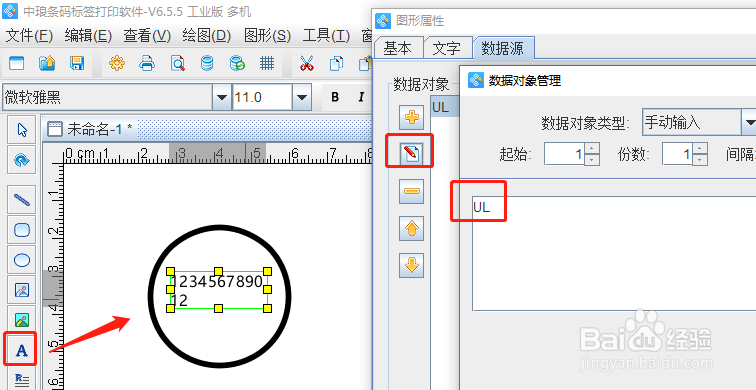Viewport: 756px width, 390px height.
Task: Decrease the 份数 value stepper
Action: tap(701, 160)
